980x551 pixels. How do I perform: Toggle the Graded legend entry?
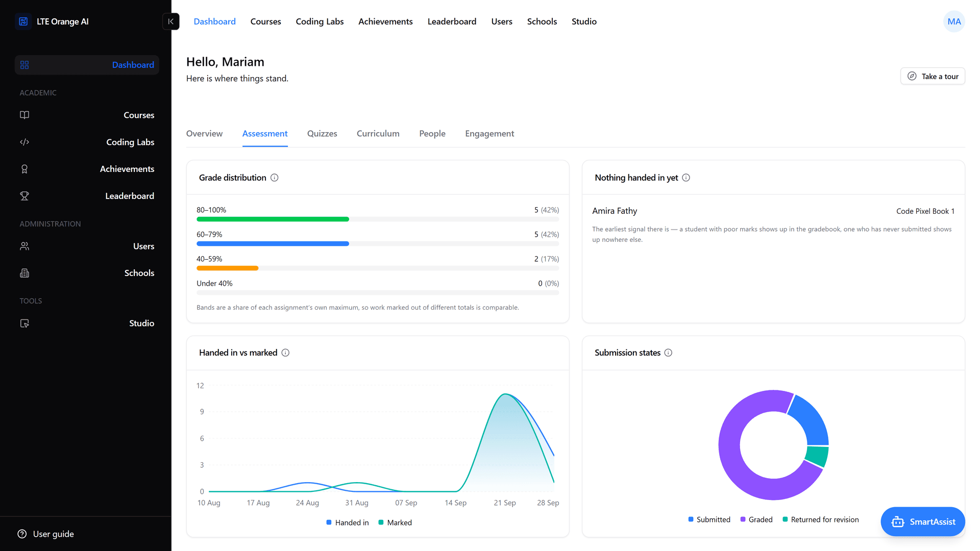pos(756,519)
